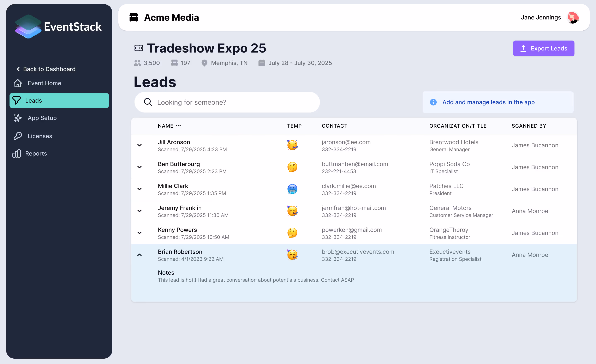Go to the Reports section
The height and width of the screenshot is (364, 596).
click(x=36, y=153)
